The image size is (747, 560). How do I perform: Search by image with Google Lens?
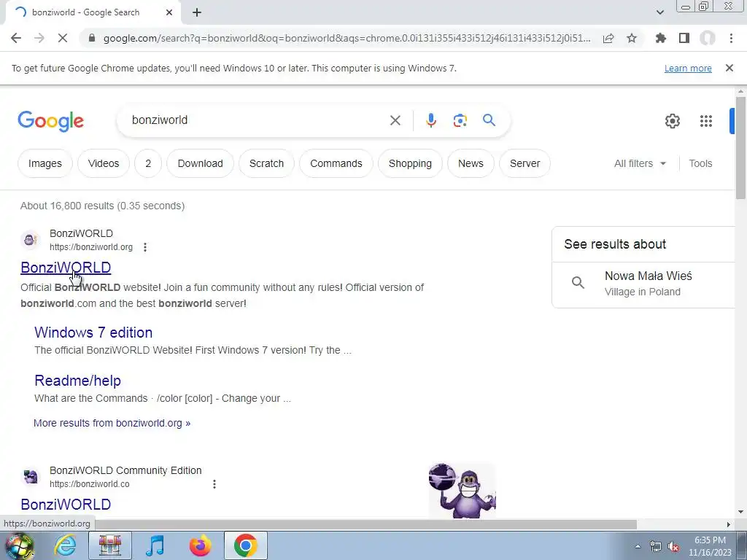[460, 120]
